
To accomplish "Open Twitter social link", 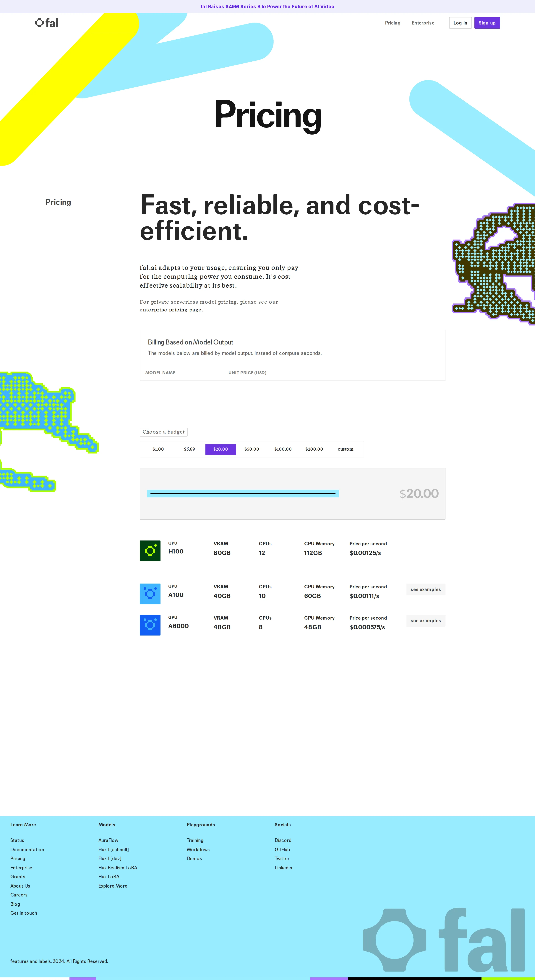I will [x=282, y=859].
